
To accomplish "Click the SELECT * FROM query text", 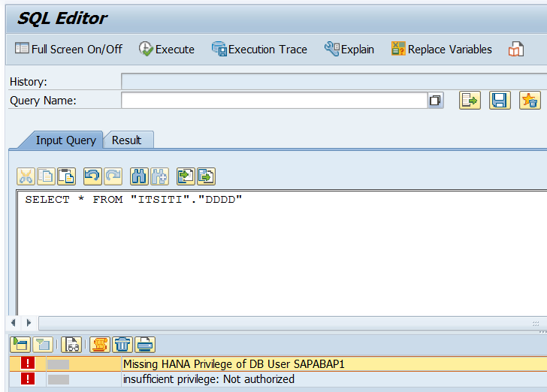I will click(133, 200).
